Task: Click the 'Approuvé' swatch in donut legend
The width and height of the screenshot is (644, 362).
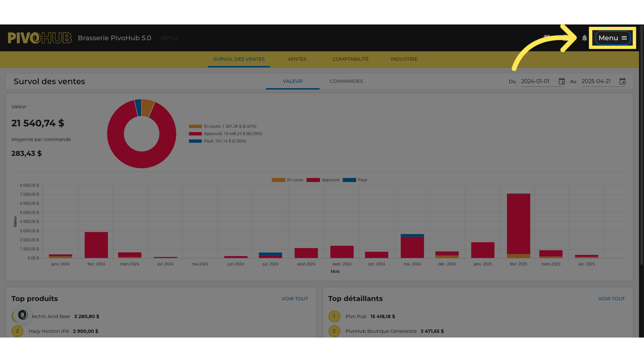Action: pyautogui.click(x=195, y=134)
